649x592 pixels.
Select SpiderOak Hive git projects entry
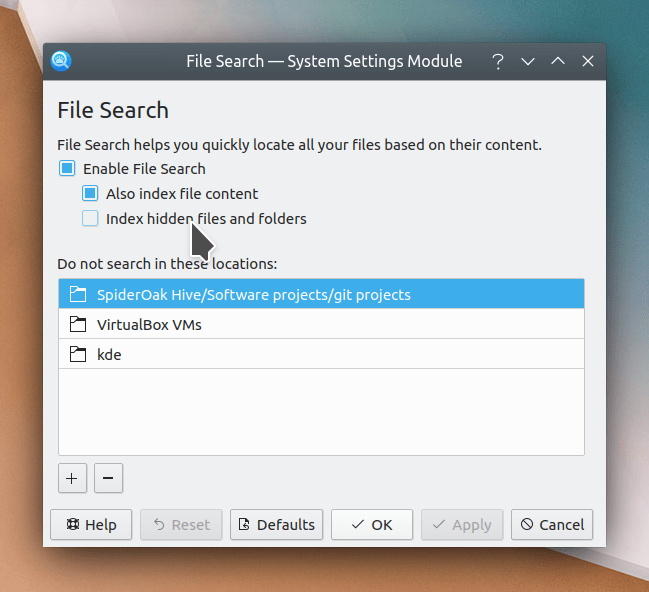(320, 294)
